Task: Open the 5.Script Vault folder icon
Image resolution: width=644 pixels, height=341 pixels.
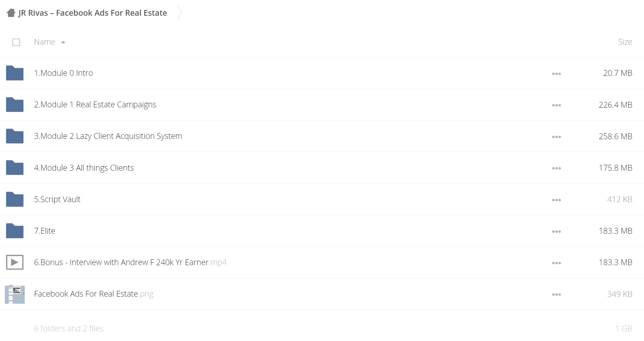Action: [15, 199]
